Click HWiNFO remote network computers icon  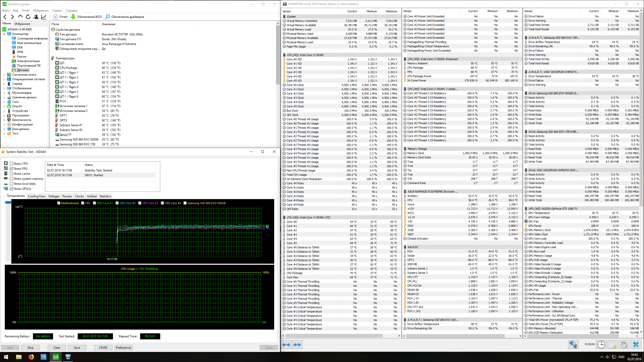coord(573,344)
